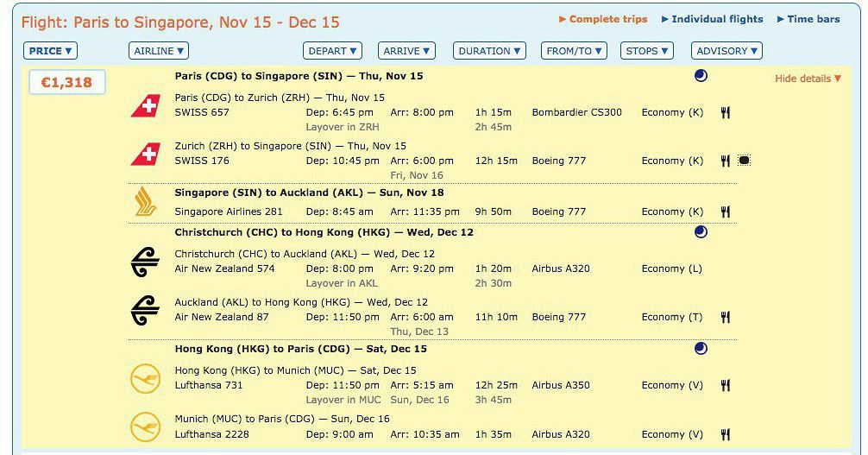The width and height of the screenshot is (868, 455).
Task: Collapse itinerary with Hide details
Action: tap(808, 79)
